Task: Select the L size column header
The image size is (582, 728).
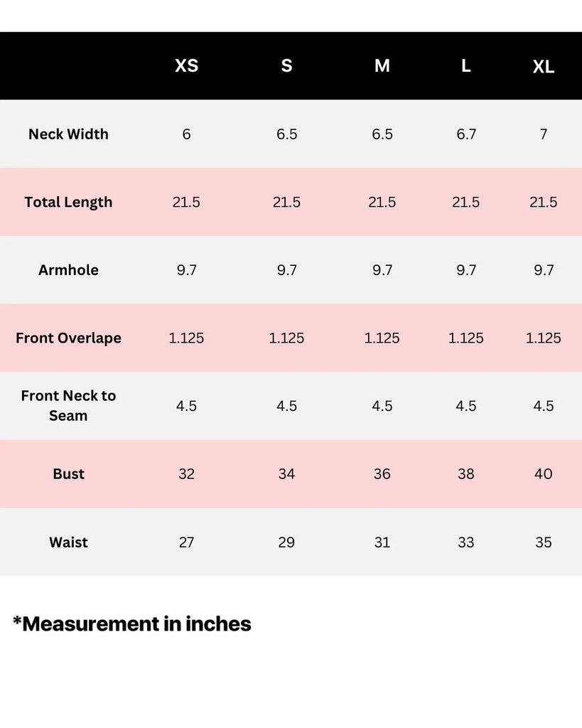Action: pos(466,66)
